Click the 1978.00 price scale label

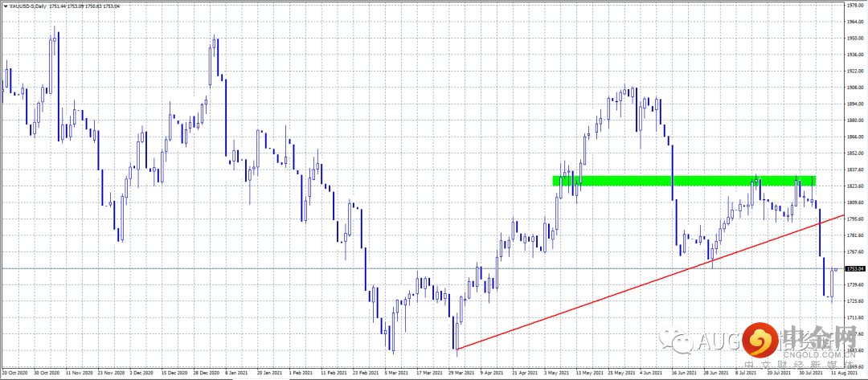856,5
